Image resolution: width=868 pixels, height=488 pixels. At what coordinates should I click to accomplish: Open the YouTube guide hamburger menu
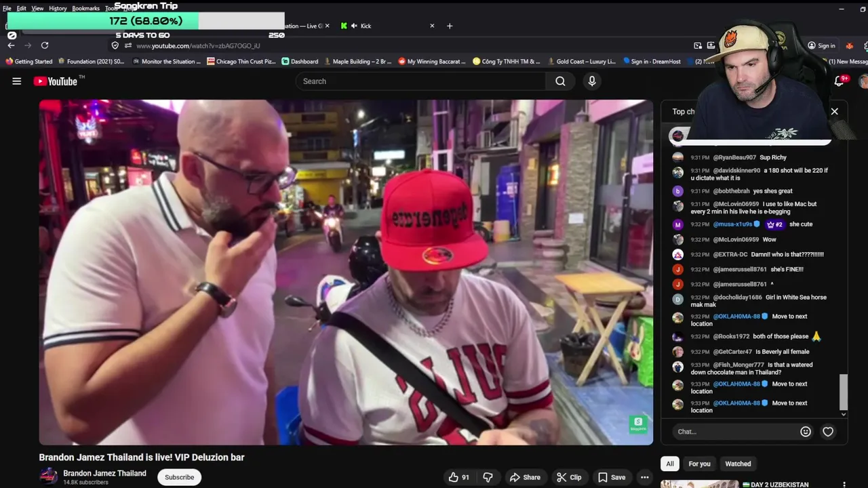tap(16, 81)
